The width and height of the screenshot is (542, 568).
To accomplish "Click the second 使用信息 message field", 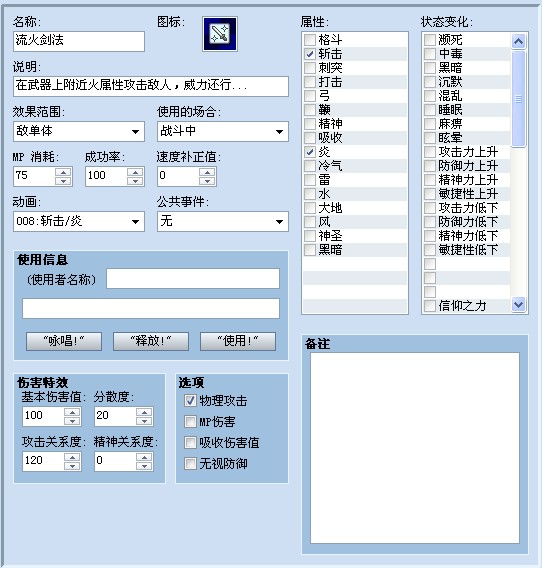I will pos(151,309).
